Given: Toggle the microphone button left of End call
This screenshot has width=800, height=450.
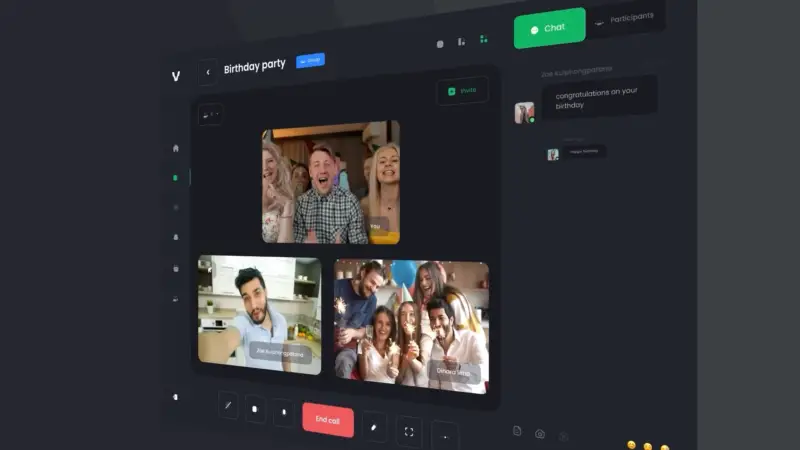Looking at the screenshot, I should click(x=283, y=411).
